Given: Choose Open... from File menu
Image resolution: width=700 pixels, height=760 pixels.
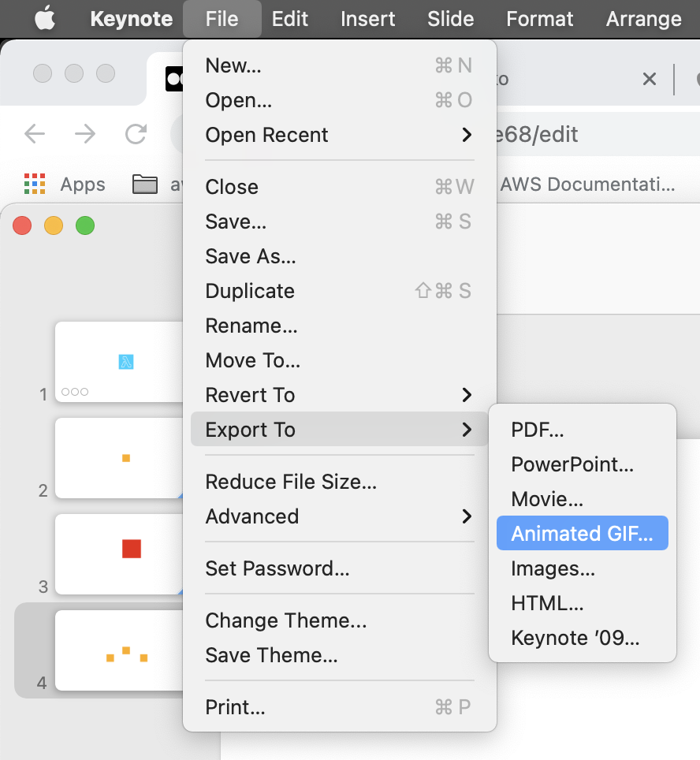Looking at the screenshot, I should point(339,100).
